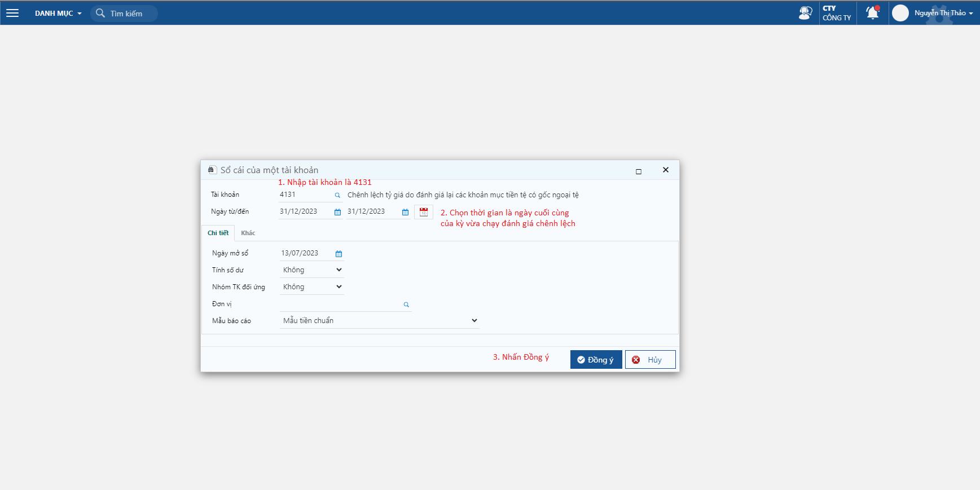The width and height of the screenshot is (980, 490).
Task: Open the DANH MỤC menu
Action: click(58, 14)
